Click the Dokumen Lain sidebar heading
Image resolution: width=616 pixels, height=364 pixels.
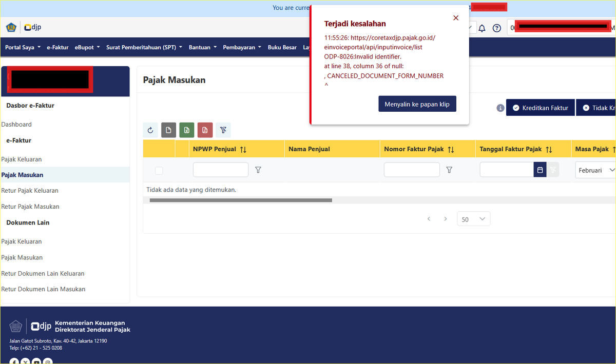click(28, 223)
